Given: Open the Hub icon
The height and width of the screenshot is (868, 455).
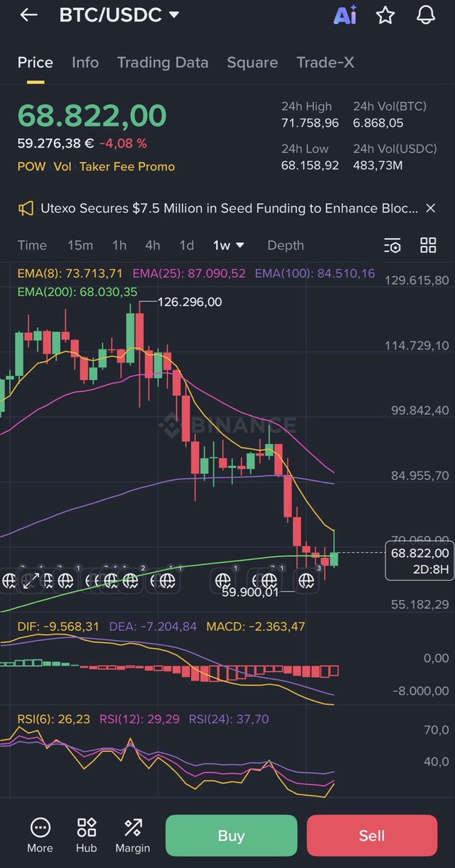Looking at the screenshot, I should (x=87, y=835).
